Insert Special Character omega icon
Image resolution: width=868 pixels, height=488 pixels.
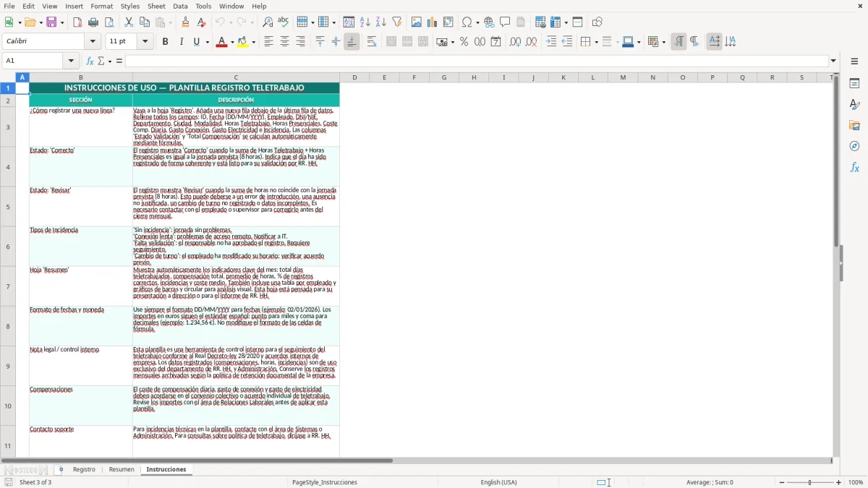467,22
